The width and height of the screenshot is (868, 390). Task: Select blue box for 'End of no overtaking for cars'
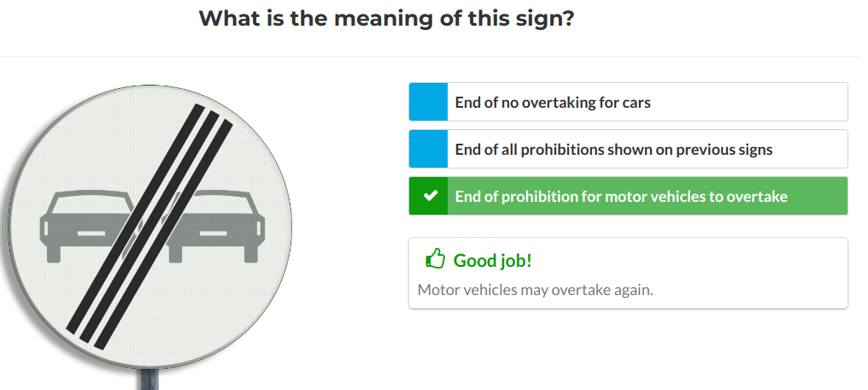(x=428, y=102)
